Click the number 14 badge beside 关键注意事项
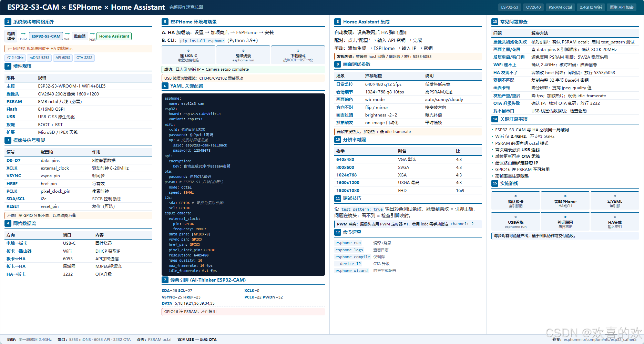Screen dimensions: 644x344 pyautogui.click(x=495, y=119)
